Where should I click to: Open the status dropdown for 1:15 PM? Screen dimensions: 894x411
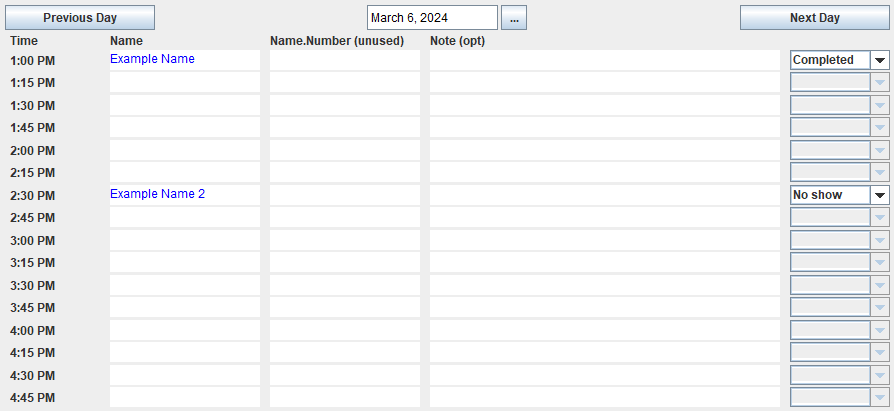pyautogui.click(x=839, y=83)
